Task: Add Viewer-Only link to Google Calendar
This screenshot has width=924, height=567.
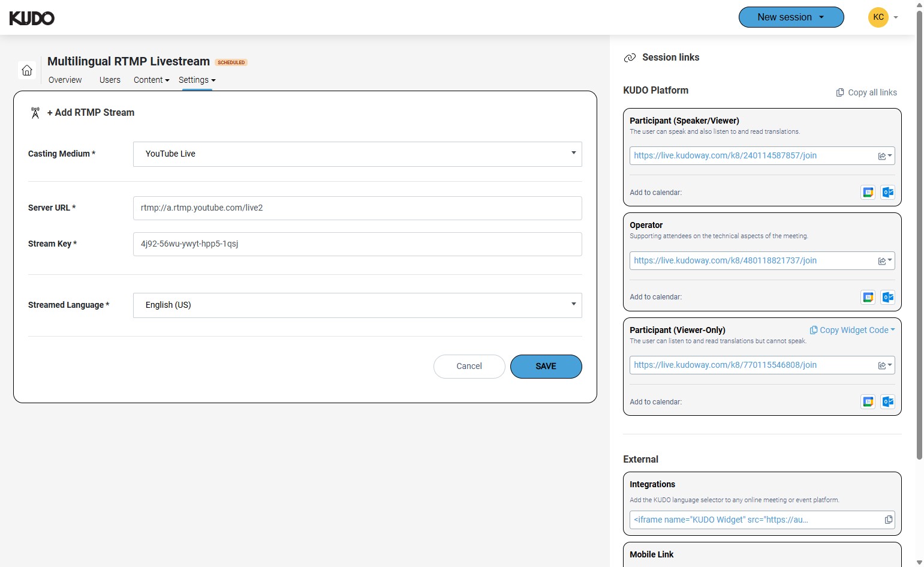Action: 868,401
